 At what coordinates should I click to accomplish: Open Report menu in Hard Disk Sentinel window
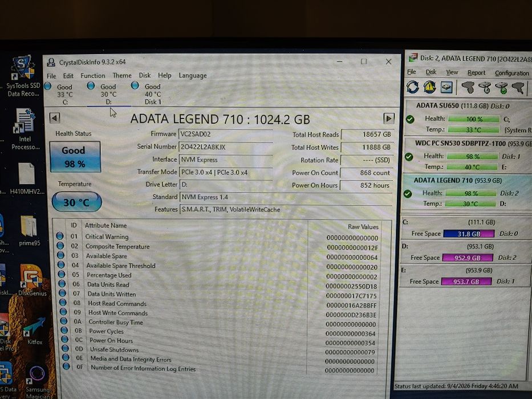(476, 72)
